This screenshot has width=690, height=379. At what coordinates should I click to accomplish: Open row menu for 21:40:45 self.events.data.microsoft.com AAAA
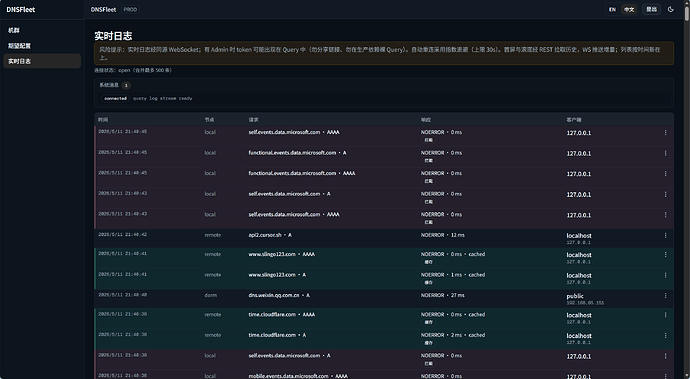pyautogui.click(x=665, y=132)
